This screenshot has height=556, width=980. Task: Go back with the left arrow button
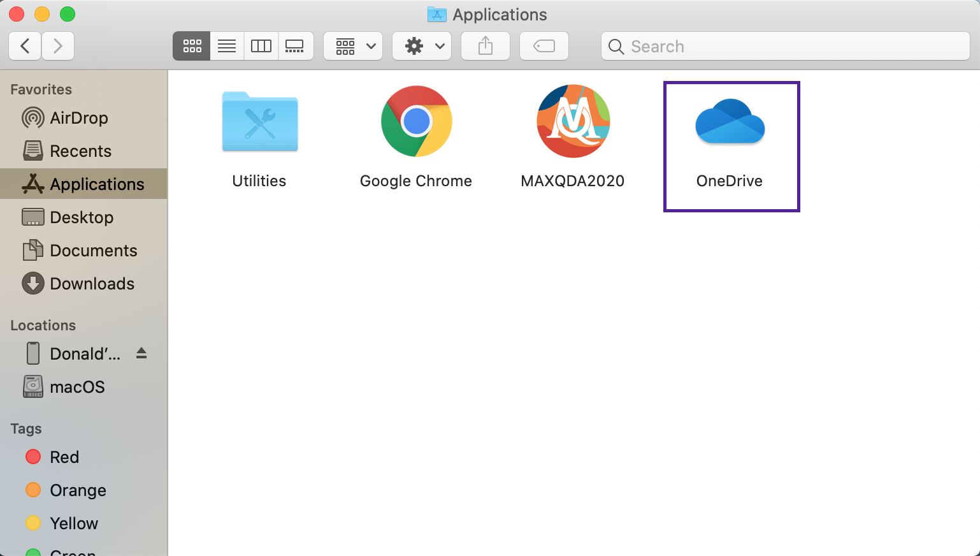[x=25, y=46]
